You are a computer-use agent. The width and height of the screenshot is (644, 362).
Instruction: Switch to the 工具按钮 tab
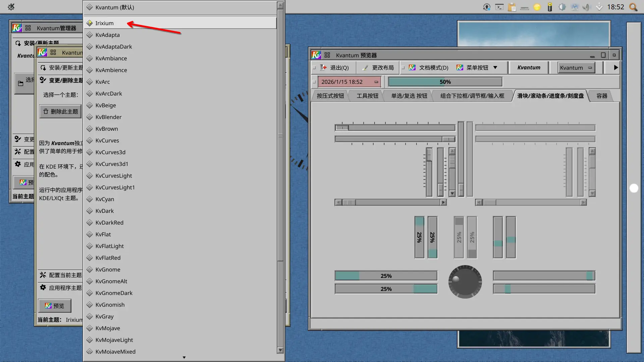pyautogui.click(x=367, y=96)
